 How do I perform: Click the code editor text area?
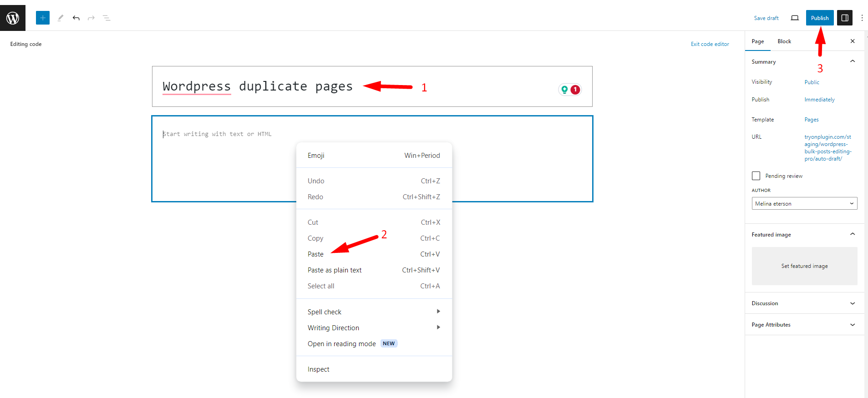(372, 159)
